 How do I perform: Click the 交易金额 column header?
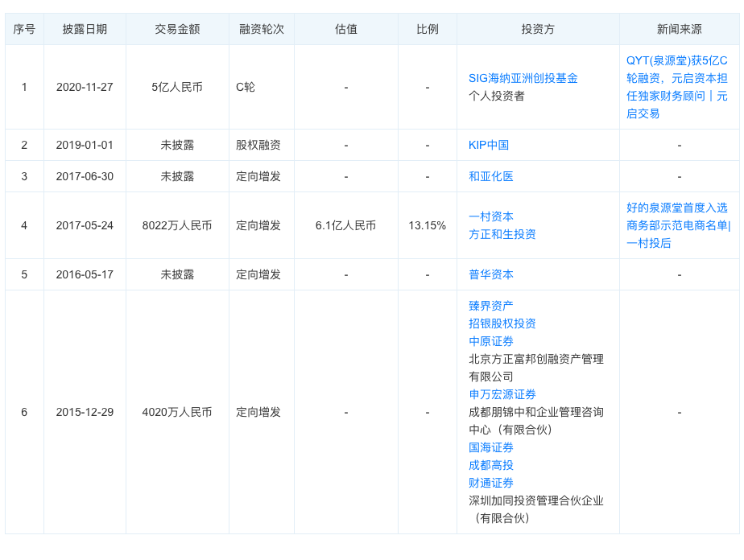(x=177, y=30)
